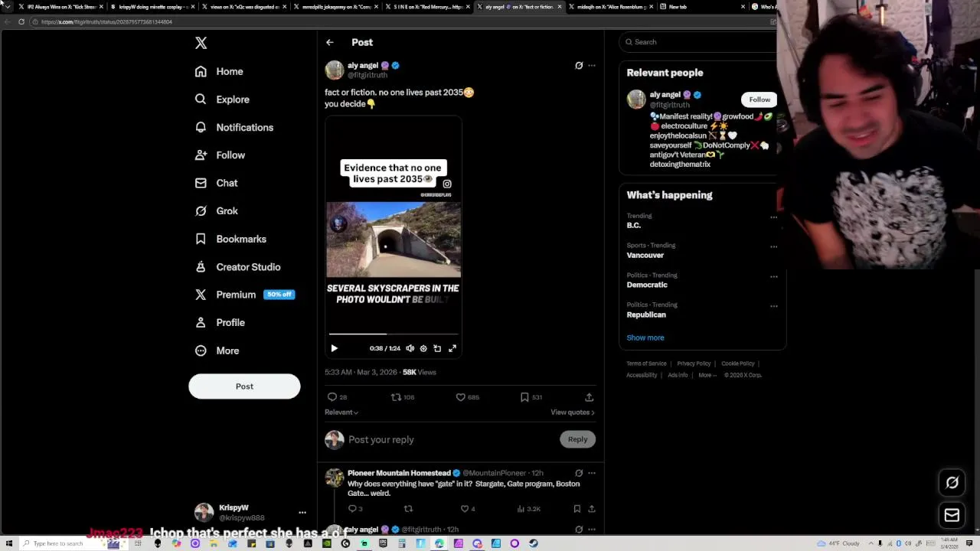Image resolution: width=980 pixels, height=551 pixels.
Task: Seek on the video progress bar
Action: click(x=394, y=334)
